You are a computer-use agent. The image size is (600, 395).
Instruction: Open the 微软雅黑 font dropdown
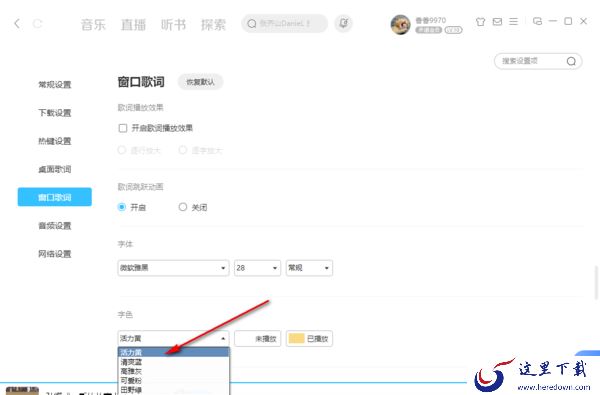173,268
